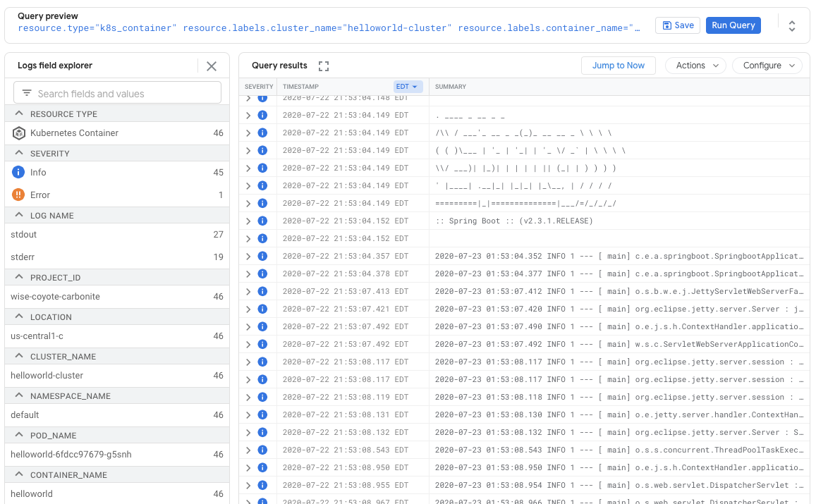Filter by Info severity icon
Screen dimensions: 816x504
pos(18,173)
